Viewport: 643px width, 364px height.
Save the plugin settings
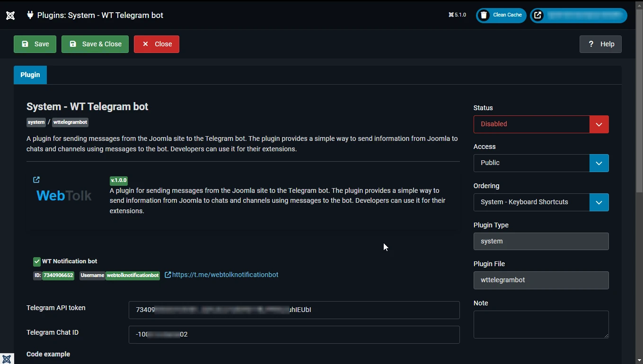pos(35,44)
